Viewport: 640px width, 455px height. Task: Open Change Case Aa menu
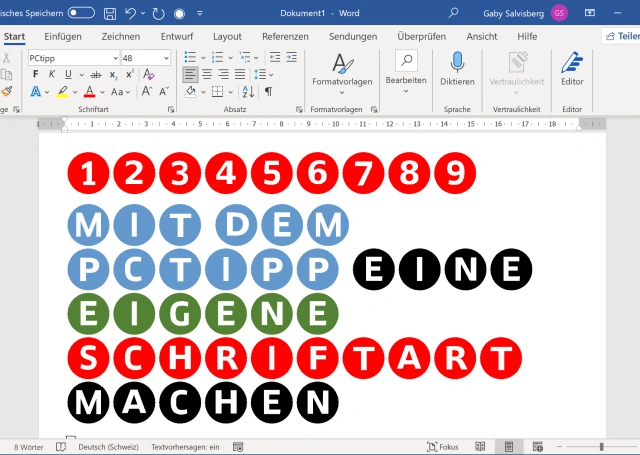coord(120,92)
